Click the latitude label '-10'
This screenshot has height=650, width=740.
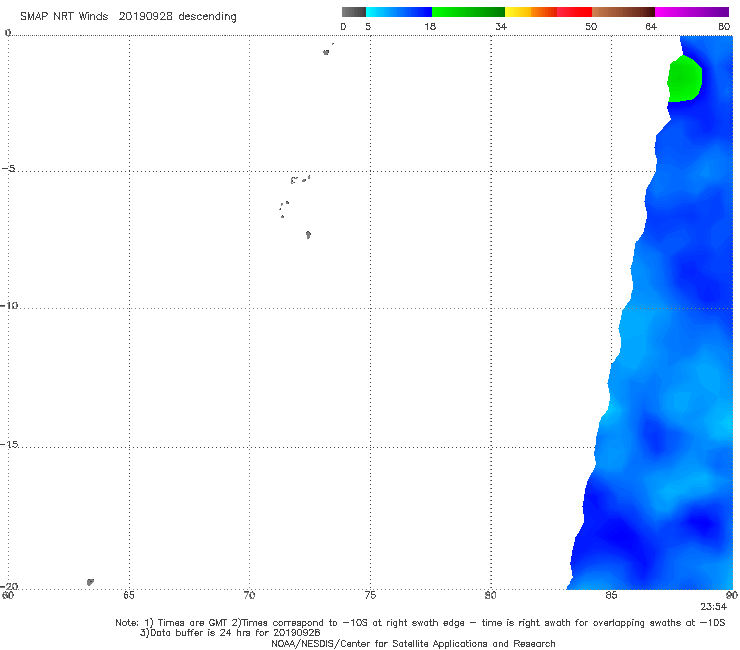click(x=9, y=305)
